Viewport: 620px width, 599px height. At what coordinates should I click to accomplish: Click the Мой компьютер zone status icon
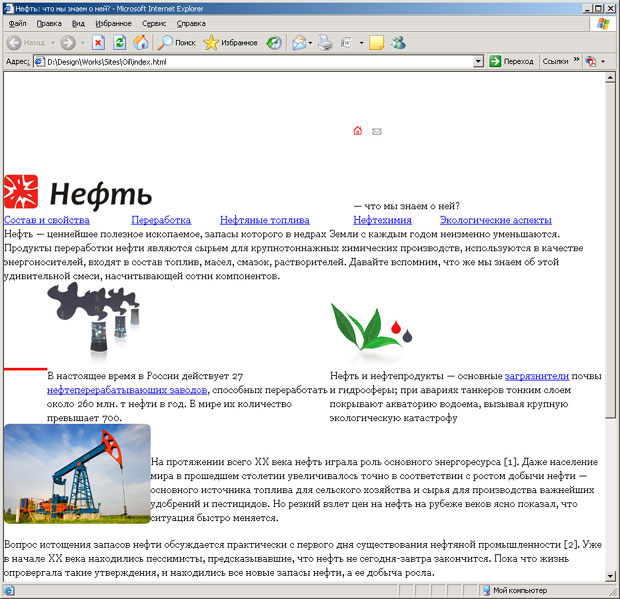coord(486,590)
